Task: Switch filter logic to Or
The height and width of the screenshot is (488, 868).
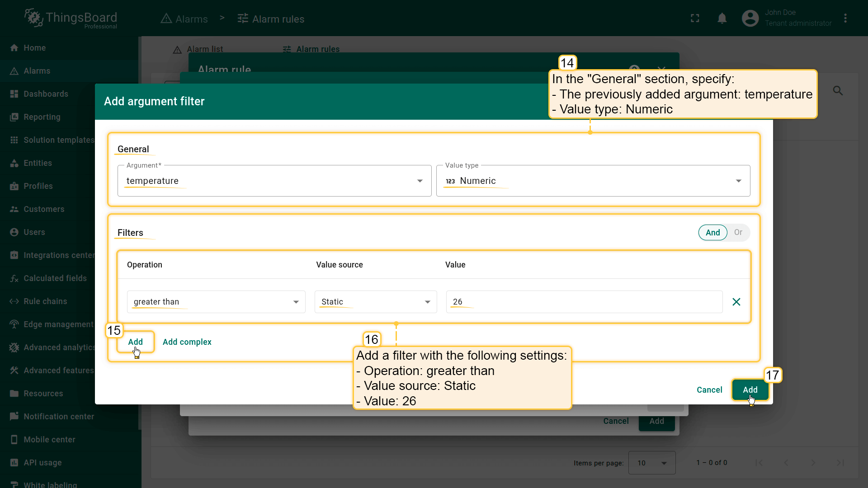Action: pyautogui.click(x=738, y=233)
